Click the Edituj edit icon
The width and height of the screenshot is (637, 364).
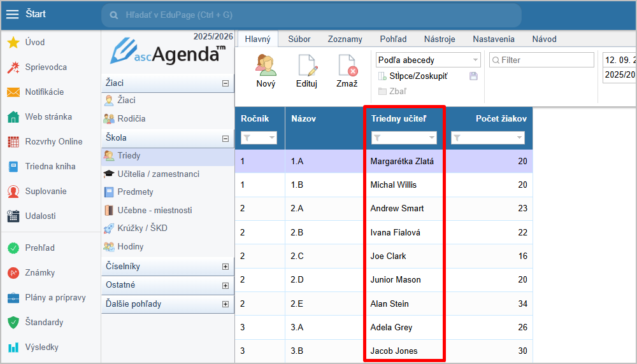coord(306,65)
